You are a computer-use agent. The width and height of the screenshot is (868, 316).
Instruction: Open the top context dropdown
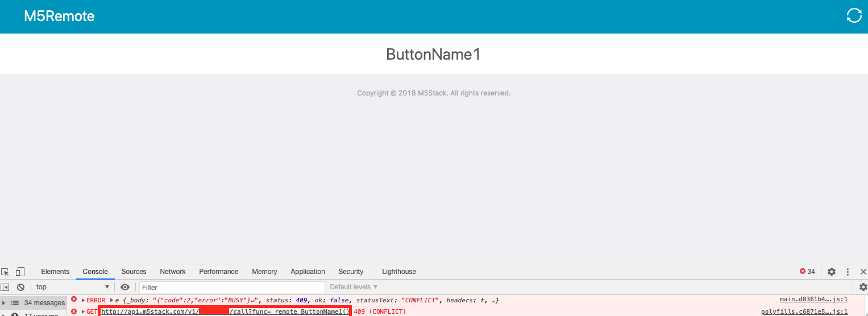[x=72, y=287]
